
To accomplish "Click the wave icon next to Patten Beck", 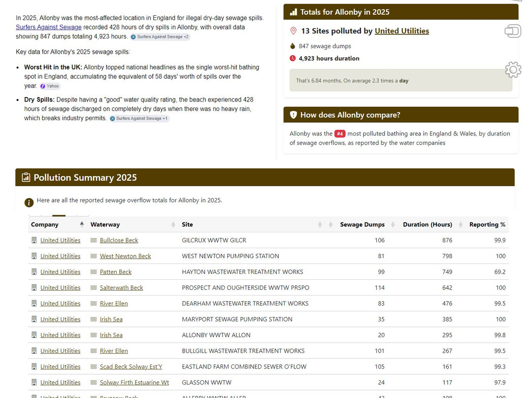I will (94, 272).
